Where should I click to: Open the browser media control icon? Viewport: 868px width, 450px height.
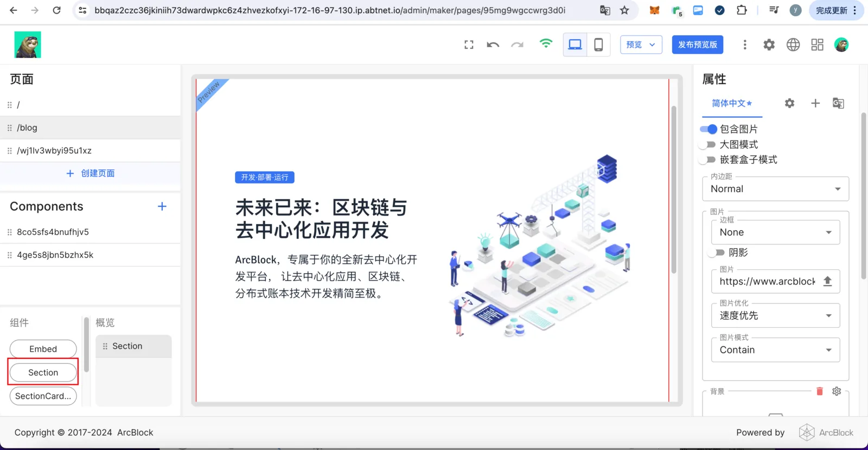(774, 10)
